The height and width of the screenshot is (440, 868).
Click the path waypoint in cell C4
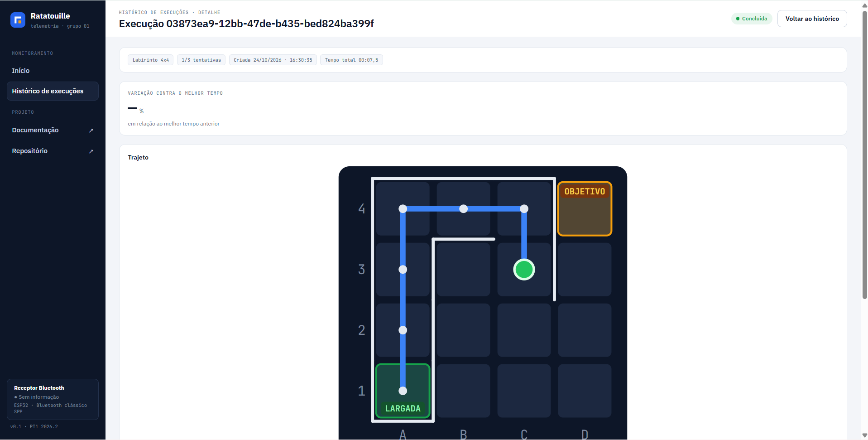pyautogui.click(x=524, y=209)
